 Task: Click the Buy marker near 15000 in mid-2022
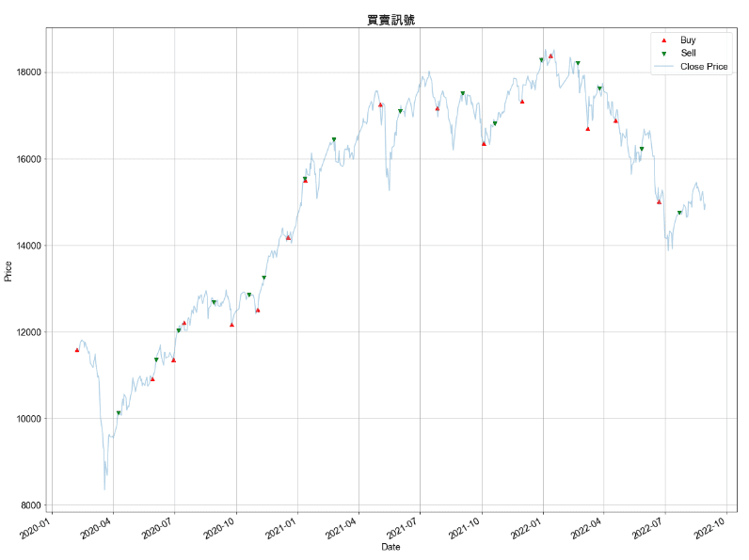[x=659, y=201]
